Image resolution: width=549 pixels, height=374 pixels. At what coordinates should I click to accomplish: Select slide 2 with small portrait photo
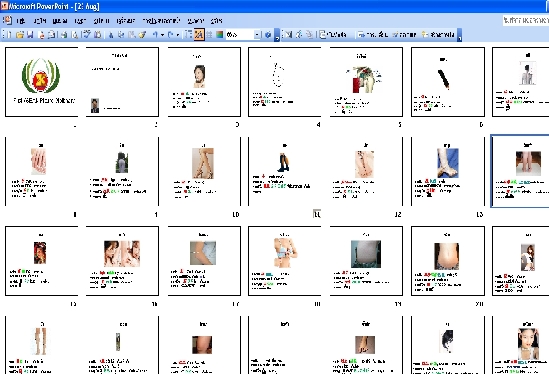coord(122,82)
